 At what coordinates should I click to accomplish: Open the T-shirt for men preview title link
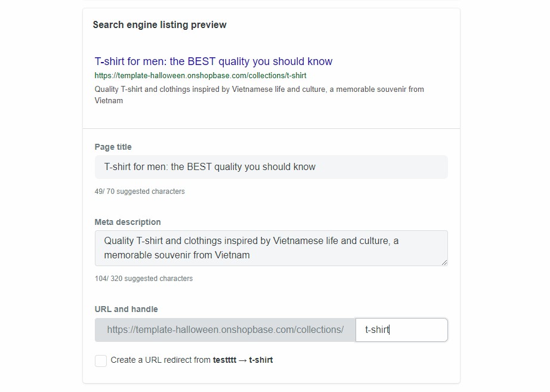(x=213, y=61)
